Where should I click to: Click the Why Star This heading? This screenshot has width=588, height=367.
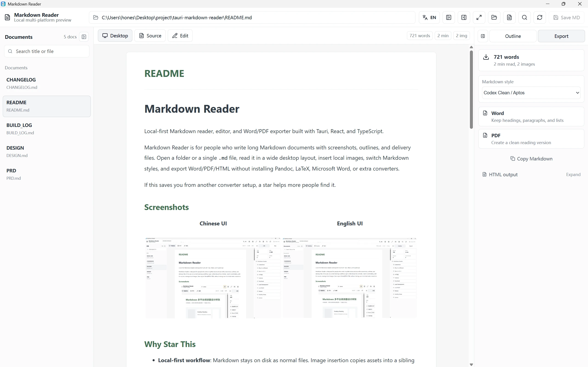[170, 344]
